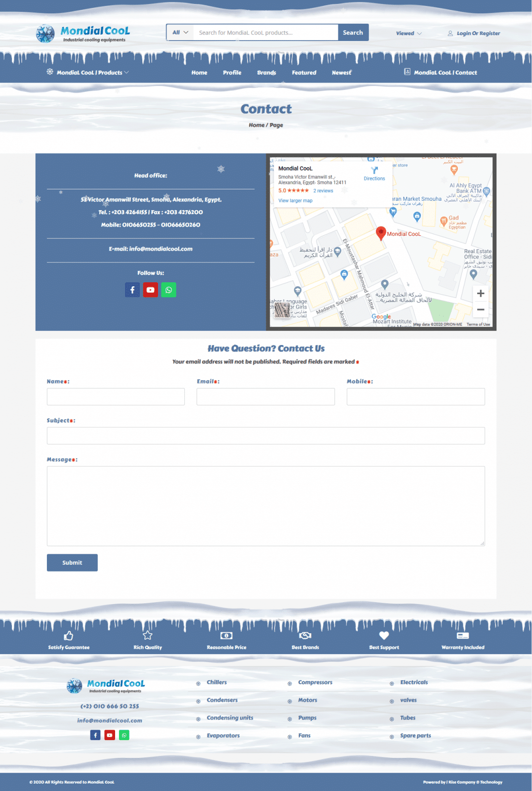Screen dimensions: 532x791
Task: Open the footer YouTube icon
Action: click(x=110, y=735)
